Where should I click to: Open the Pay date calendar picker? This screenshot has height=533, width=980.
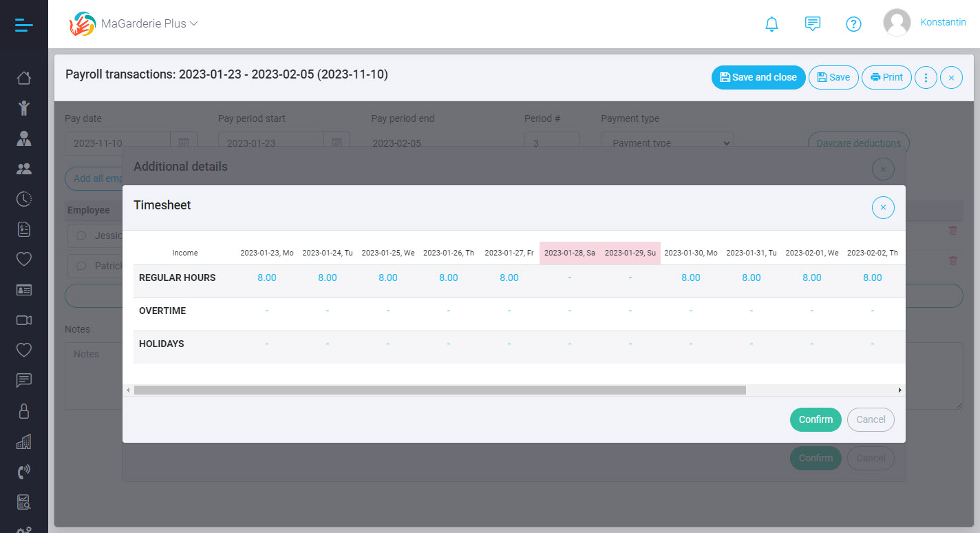[183, 143]
